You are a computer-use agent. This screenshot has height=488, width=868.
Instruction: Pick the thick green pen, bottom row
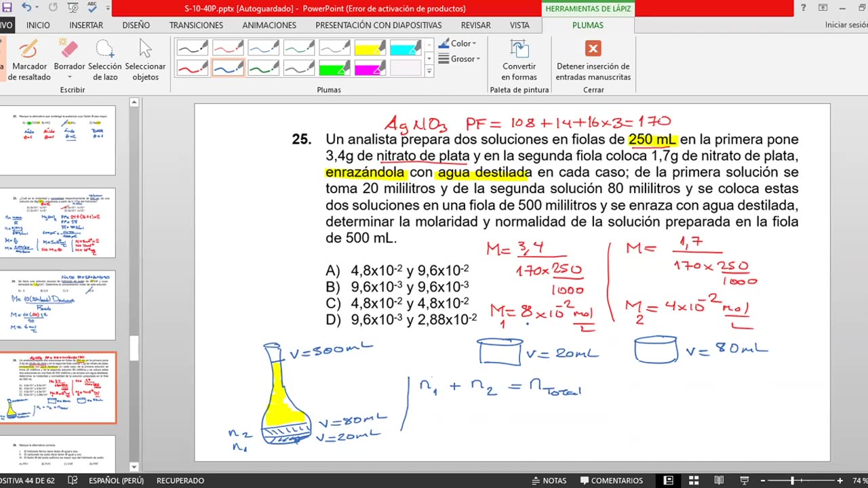pyautogui.click(x=263, y=68)
